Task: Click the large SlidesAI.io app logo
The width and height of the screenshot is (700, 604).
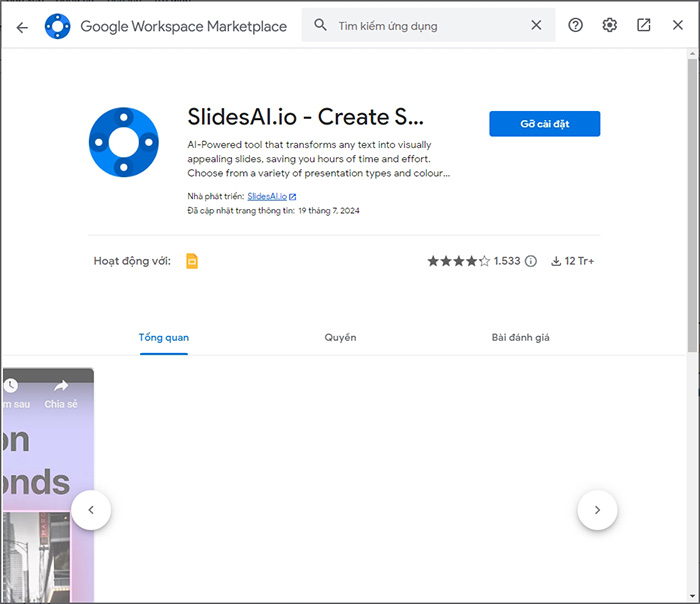Action: [124, 142]
